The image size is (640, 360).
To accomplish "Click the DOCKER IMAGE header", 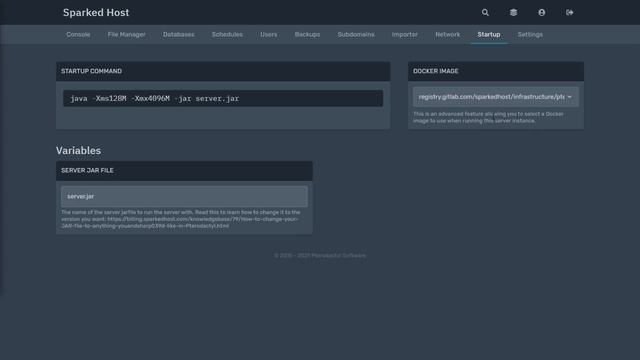I will (436, 71).
